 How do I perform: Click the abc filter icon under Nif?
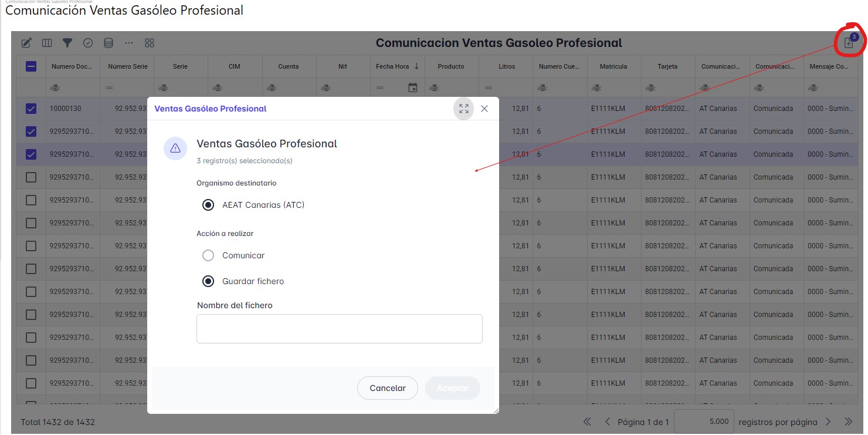pyautogui.click(x=325, y=88)
